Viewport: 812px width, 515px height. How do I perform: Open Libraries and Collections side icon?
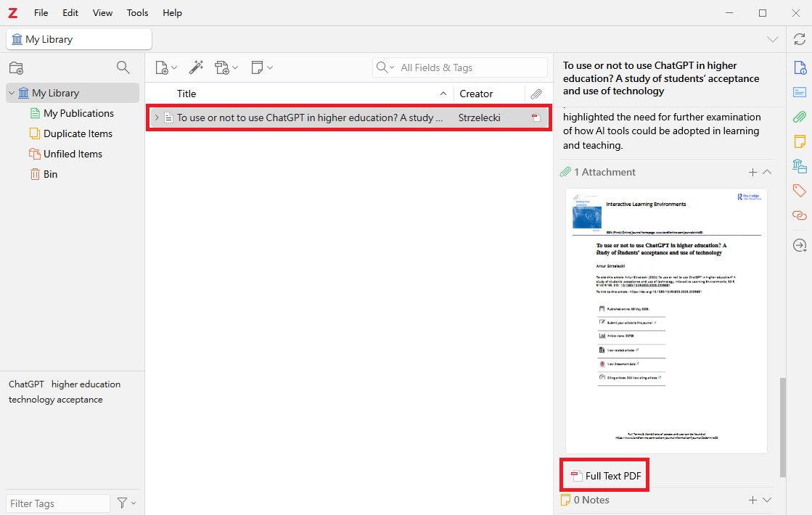tap(799, 166)
